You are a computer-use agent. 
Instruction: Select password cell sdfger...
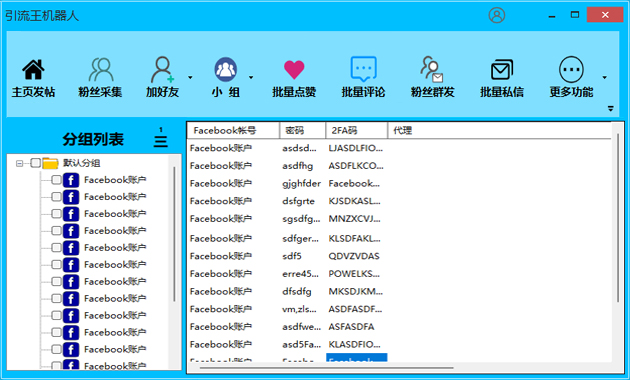[300, 239]
